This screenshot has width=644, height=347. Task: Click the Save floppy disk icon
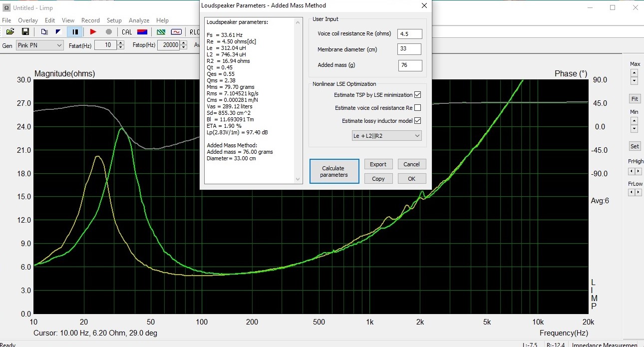(25, 31)
